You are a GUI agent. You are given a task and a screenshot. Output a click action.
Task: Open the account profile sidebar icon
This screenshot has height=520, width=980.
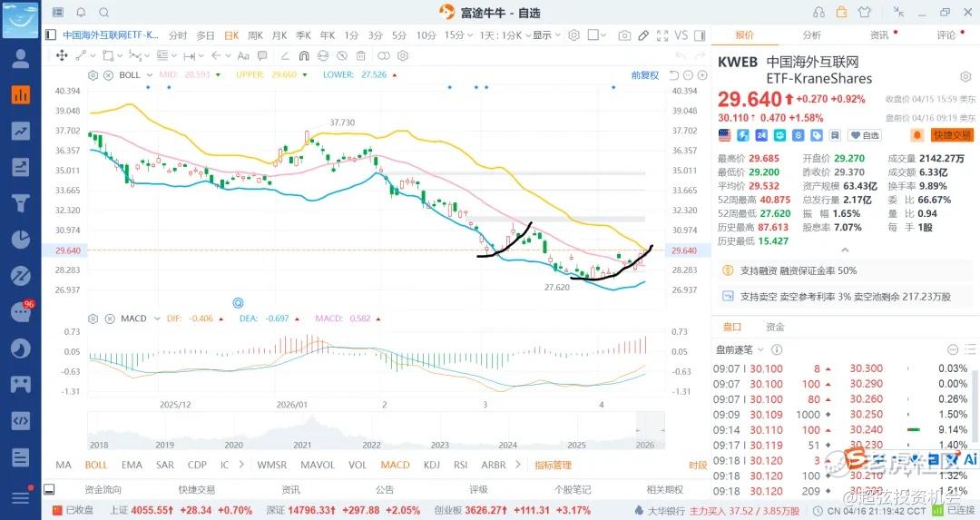click(x=21, y=58)
